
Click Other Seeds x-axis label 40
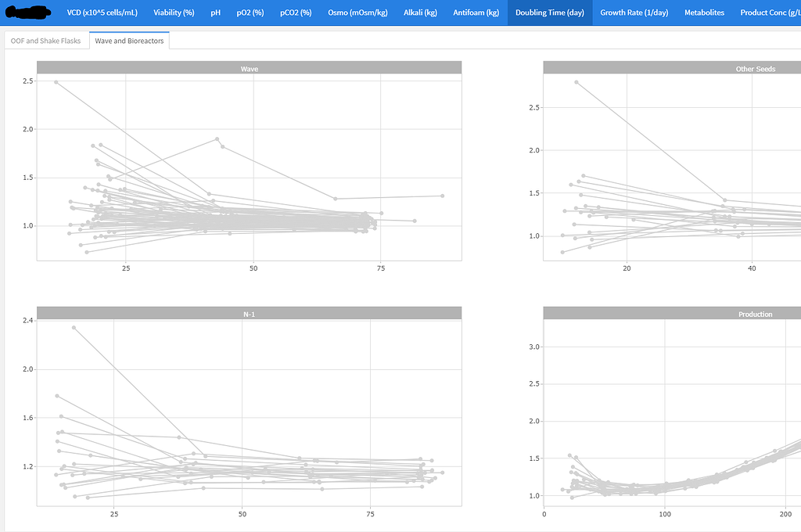click(752, 268)
